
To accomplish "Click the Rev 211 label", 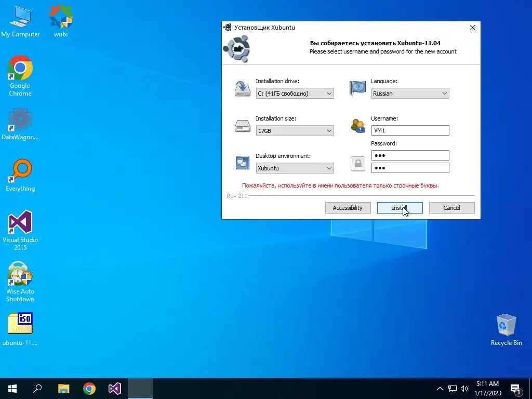I will 237,196.
